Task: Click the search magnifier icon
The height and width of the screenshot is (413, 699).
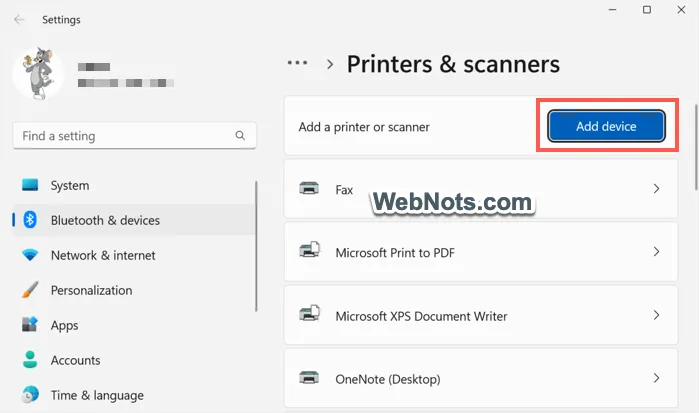Action: pos(240,135)
